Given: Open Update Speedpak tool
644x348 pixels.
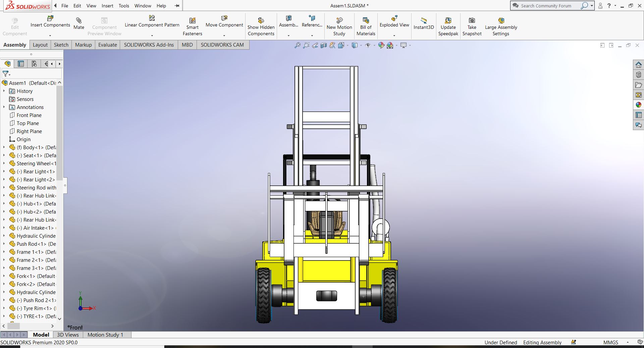Looking at the screenshot, I should (x=448, y=20).
